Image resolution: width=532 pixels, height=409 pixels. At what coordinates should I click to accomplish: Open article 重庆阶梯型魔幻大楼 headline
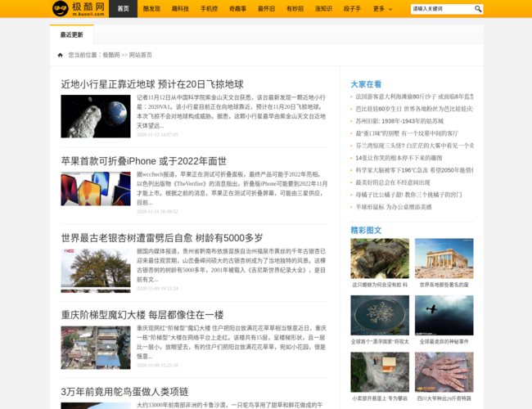pyautogui.click(x=142, y=315)
